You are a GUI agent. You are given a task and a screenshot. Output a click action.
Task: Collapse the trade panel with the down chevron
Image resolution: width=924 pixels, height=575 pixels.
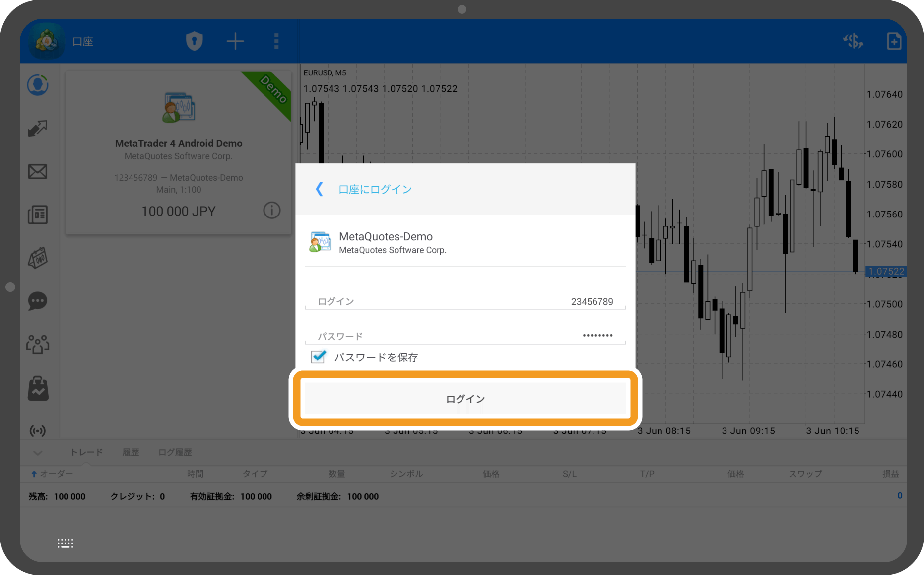click(38, 452)
